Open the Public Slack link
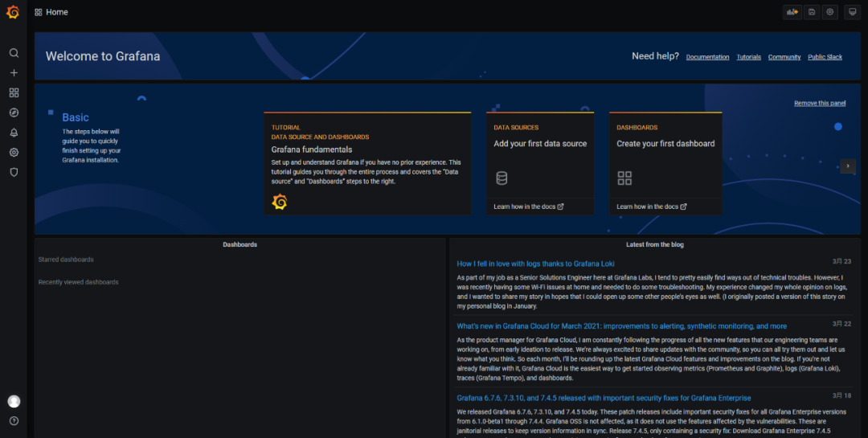This screenshot has height=438, width=868. (x=825, y=57)
